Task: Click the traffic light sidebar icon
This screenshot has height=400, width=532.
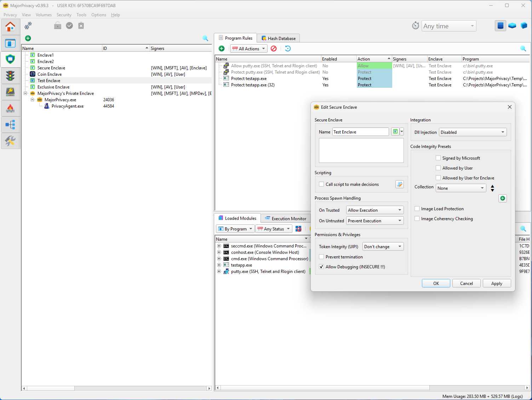Action: click(x=10, y=76)
